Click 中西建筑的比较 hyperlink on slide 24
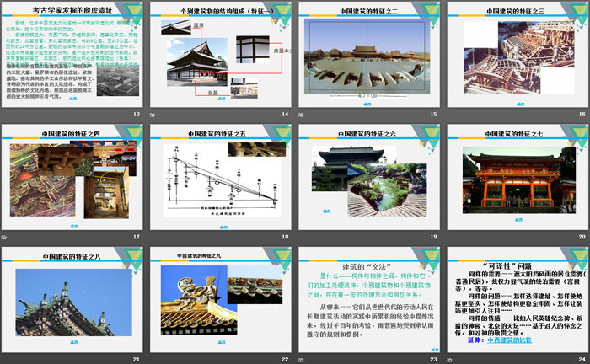590x364 pixels. (x=509, y=340)
